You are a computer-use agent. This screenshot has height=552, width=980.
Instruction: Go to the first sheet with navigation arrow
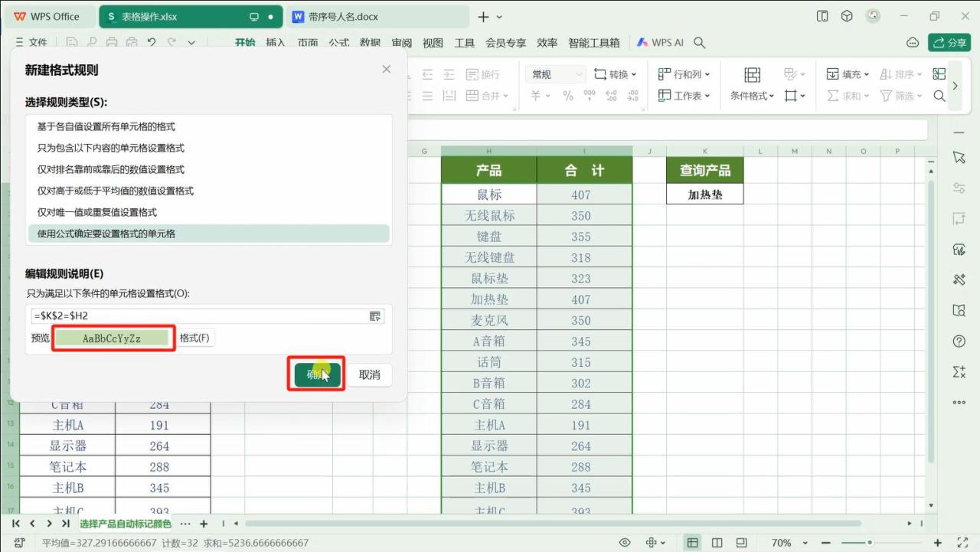tap(15, 524)
